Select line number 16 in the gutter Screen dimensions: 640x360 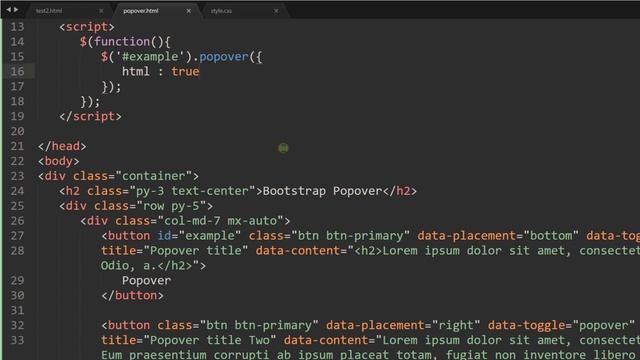tap(17, 71)
